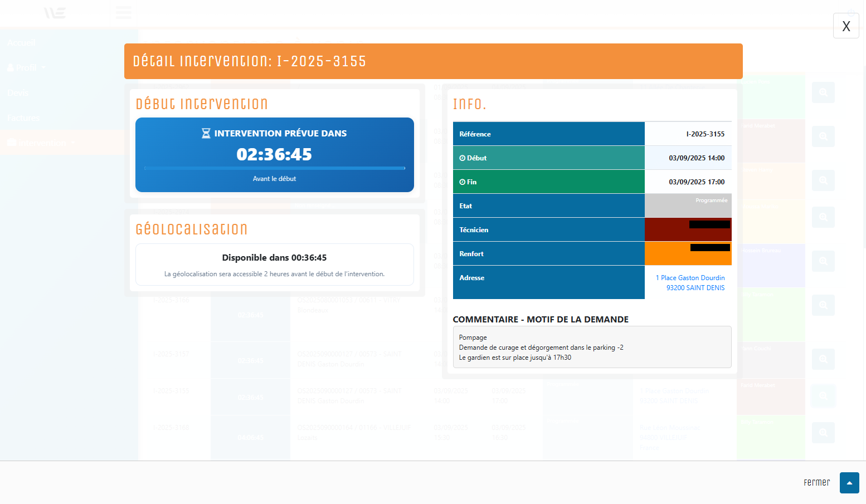Viewport: 866px width, 504px height.
Task: Open Devis in the sidebar
Action: tap(18, 93)
